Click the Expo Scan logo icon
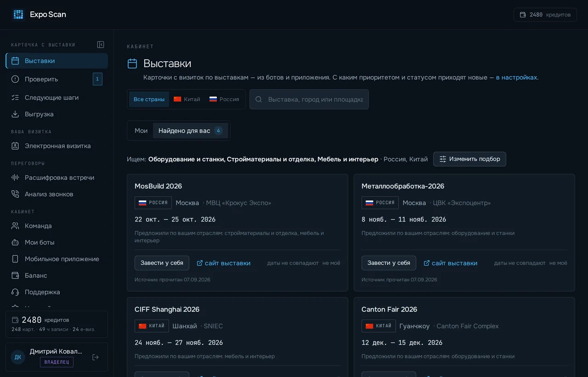This screenshot has height=377, width=588. (x=18, y=14)
